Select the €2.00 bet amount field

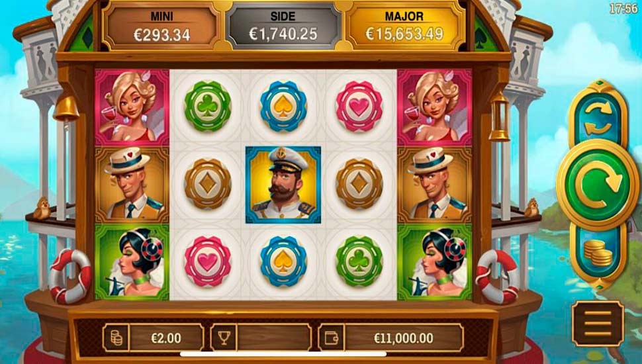pyautogui.click(x=166, y=338)
